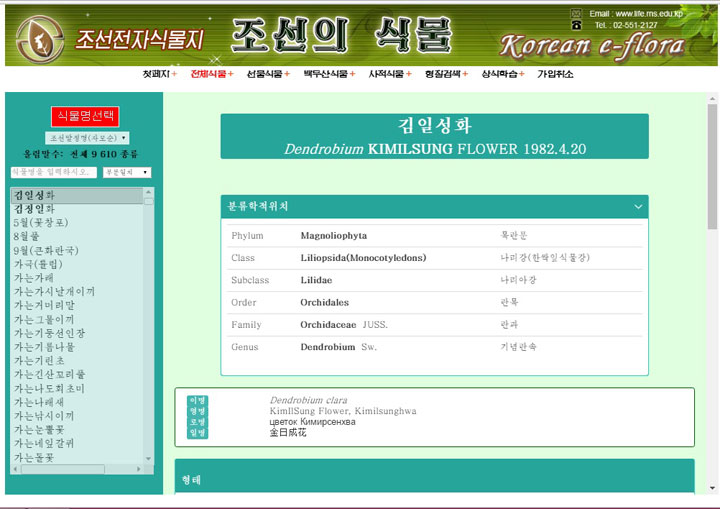Image resolution: width=720 pixels, height=509 pixels.
Task: Click plant list horizontal scroll right arrow
Action: pyautogui.click(x=139, y=469)
